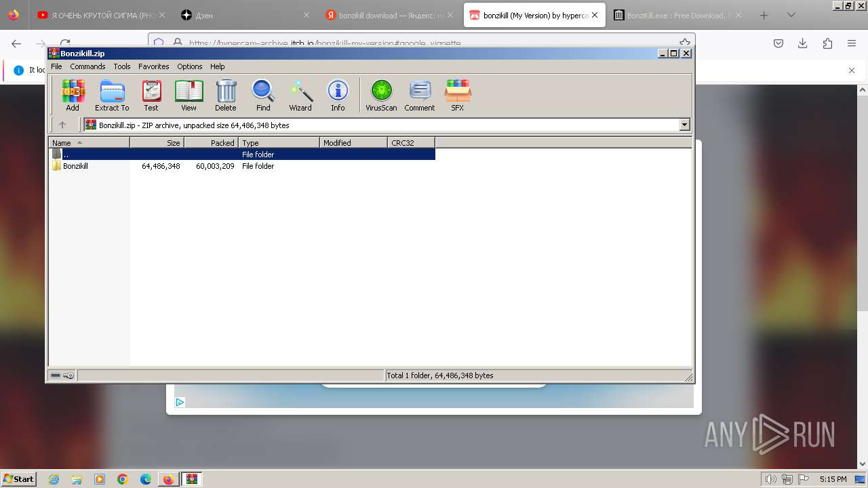Click the Add archive toolbar icon
The image size is (868, 488).
(73, 95)
